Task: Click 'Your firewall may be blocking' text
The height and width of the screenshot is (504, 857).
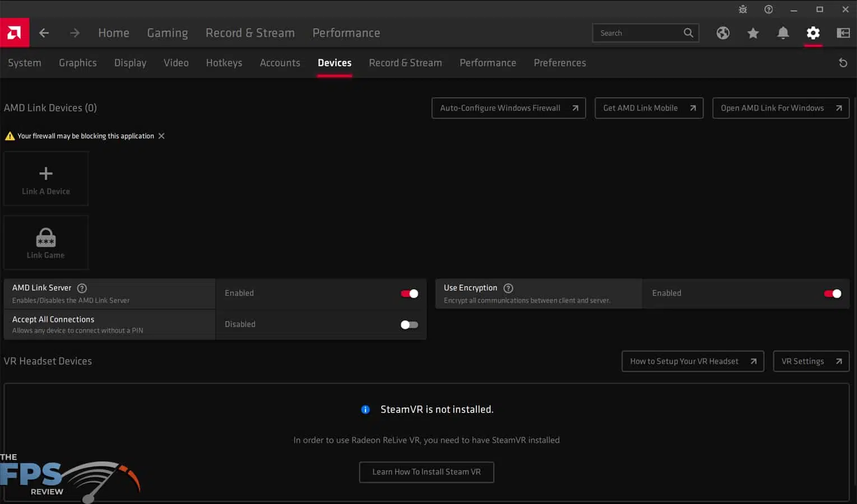Action: (86, 136)
